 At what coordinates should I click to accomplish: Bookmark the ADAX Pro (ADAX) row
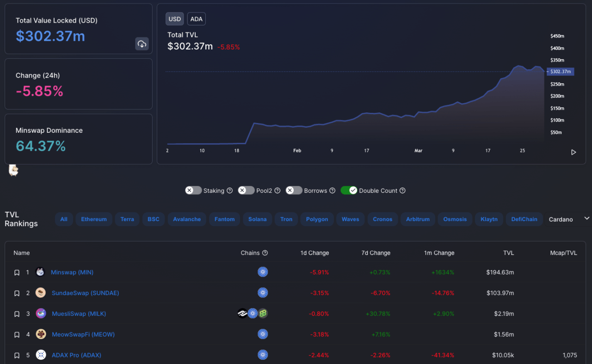click(17, 355)
